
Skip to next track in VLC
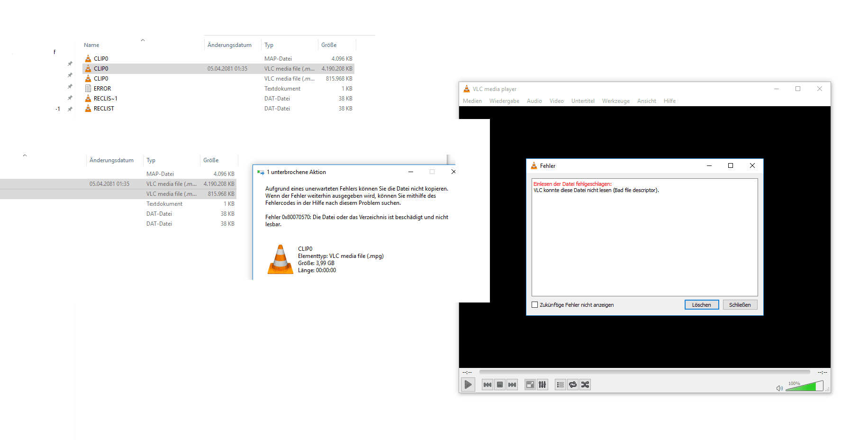[512, 385]
